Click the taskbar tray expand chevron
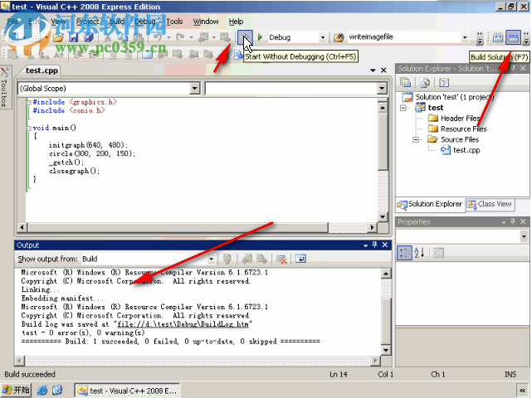The width and height of the screenshot is (532, 398). point(523,391)
